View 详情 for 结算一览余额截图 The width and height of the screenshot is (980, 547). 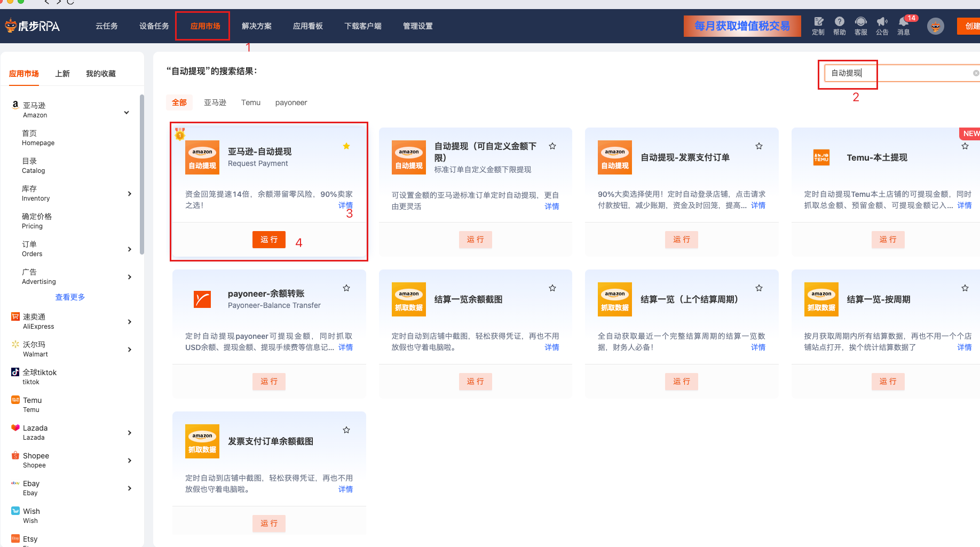coord(552,347)
